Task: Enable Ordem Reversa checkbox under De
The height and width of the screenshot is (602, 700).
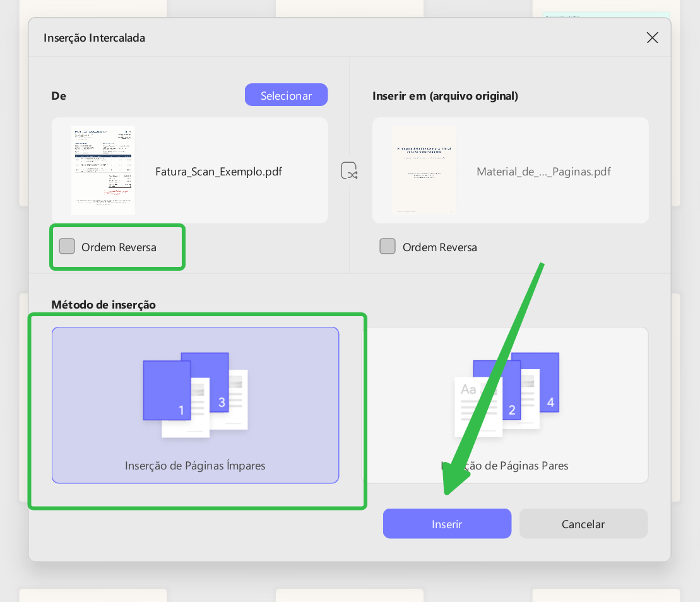Action: coord(67,246)
